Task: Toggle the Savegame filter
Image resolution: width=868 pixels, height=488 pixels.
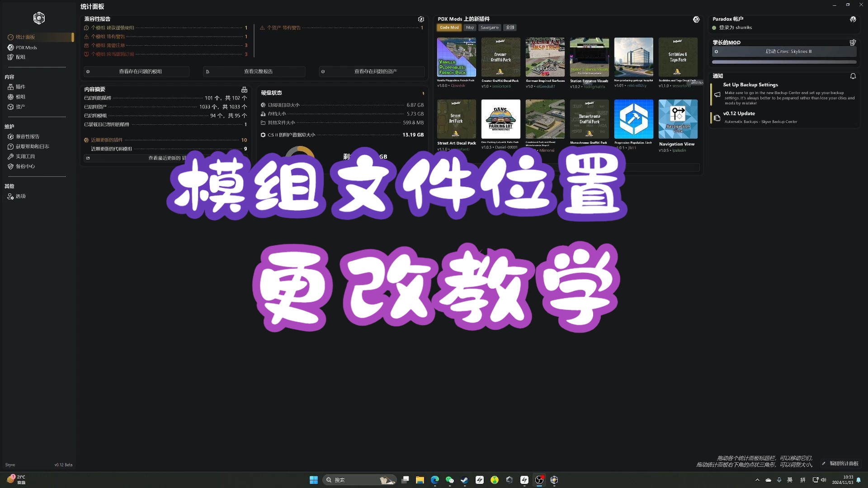Action: tap(489, 27)
